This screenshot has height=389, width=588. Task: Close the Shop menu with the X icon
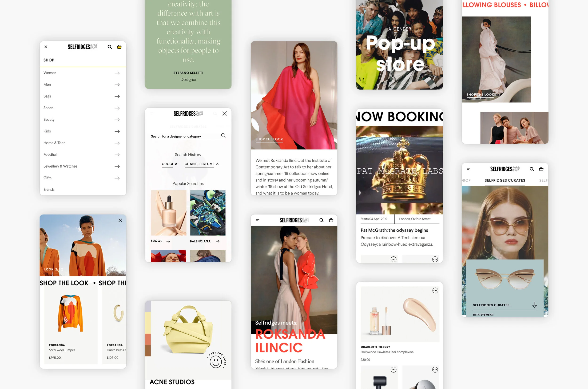pyautogui.click(x=46, y=47)
